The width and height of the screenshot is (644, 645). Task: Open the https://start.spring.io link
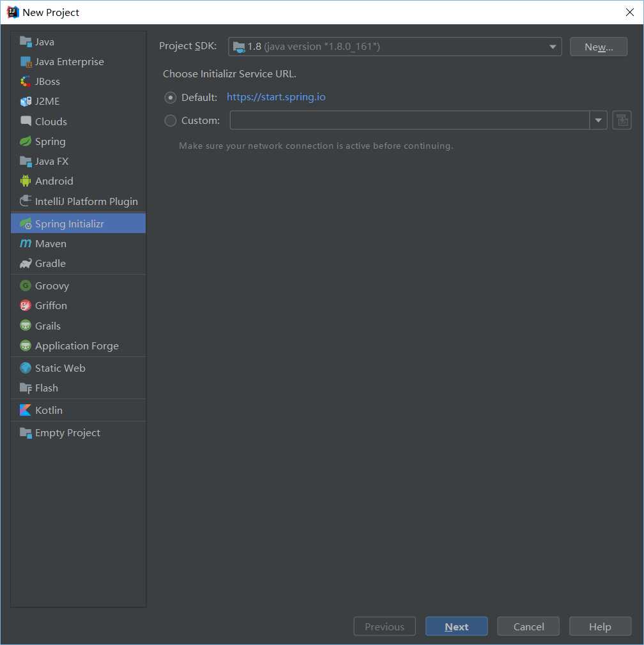click(x=276, y=97)
